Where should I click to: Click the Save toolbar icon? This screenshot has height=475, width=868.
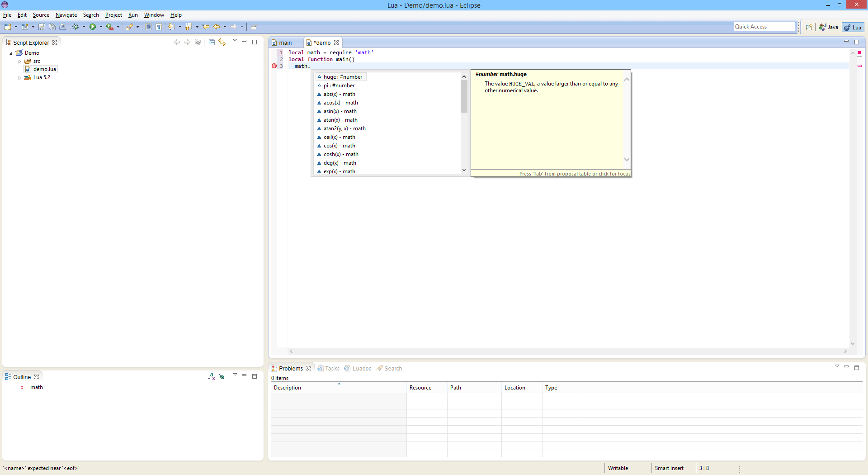[42, 27]
